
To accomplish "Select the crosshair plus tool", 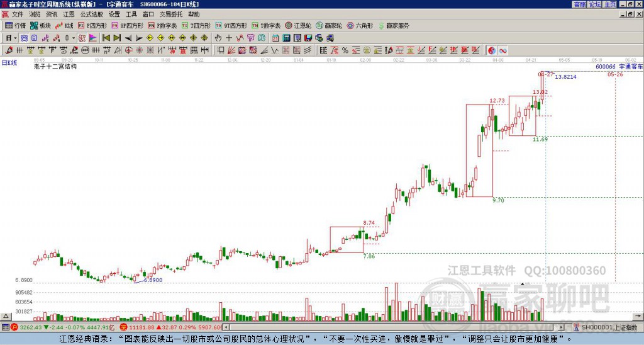I will 229,38.
